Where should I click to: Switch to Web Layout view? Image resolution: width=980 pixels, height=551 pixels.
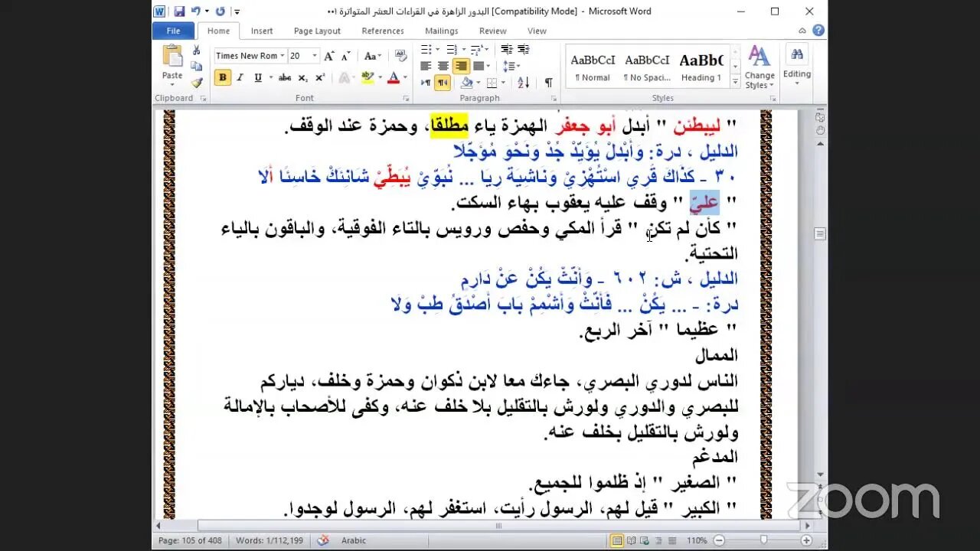tap(645, 540)
